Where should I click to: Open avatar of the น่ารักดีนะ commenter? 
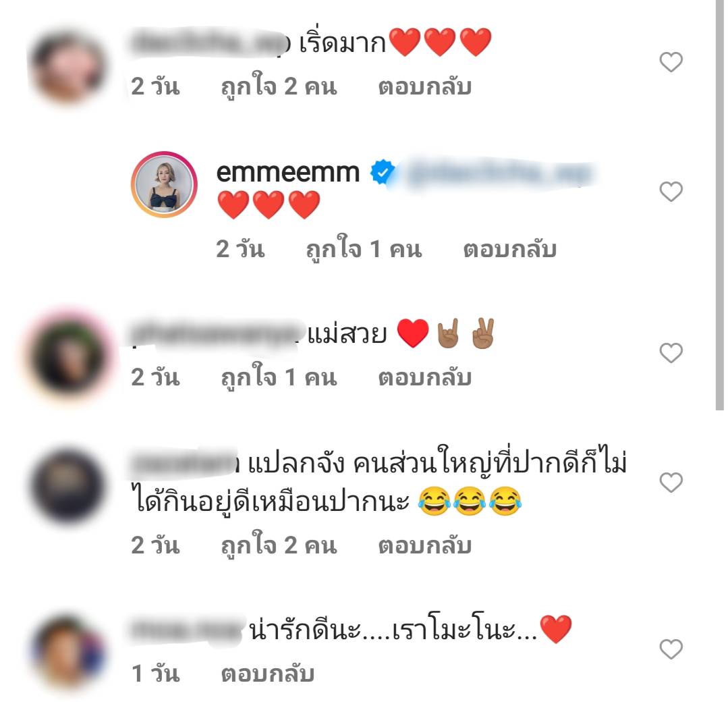point(69,653)
